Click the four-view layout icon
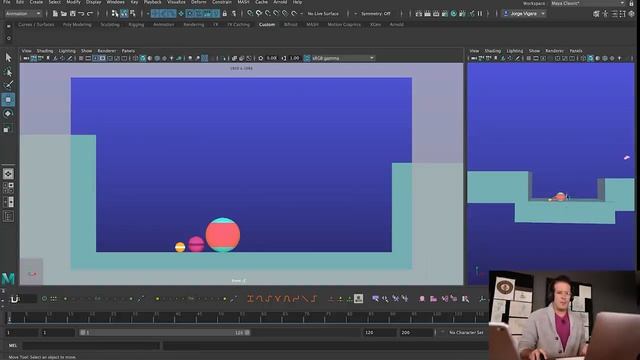The height and width of the screenshot is (360, 640). click(x=8, y=188)
